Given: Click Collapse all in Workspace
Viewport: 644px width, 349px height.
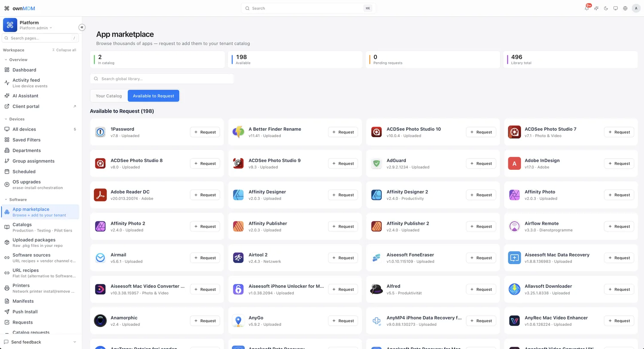Looking at the screenshot, I should coord(64,50).
